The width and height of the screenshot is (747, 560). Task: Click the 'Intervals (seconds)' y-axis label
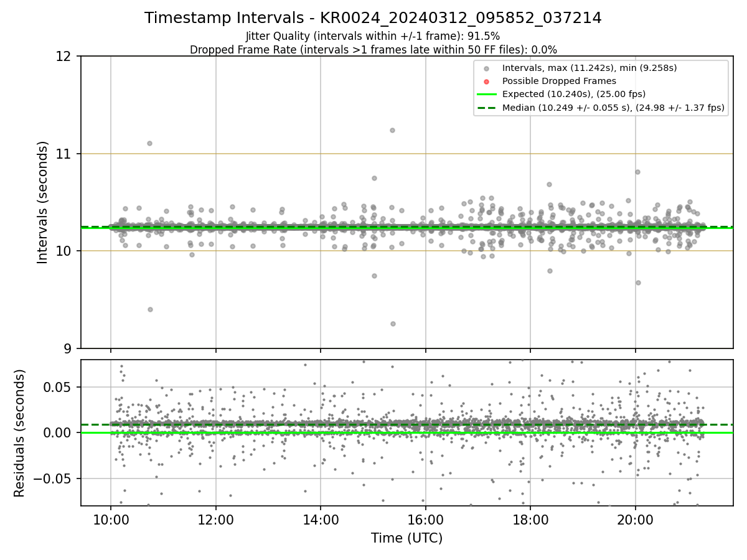[42, 202]
